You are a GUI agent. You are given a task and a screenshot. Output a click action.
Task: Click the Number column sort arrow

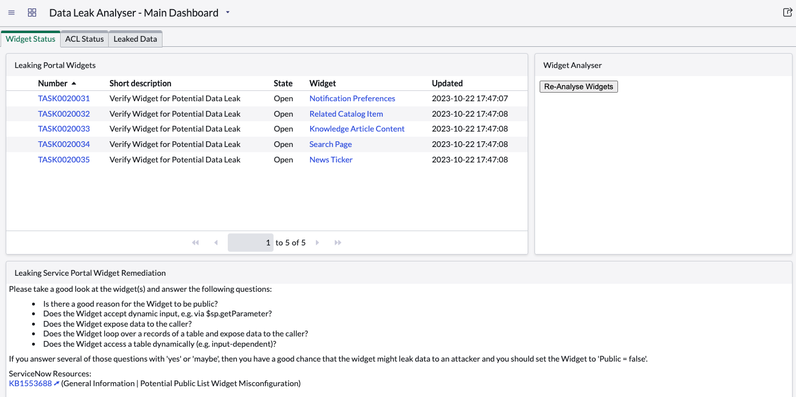point(74,83)
